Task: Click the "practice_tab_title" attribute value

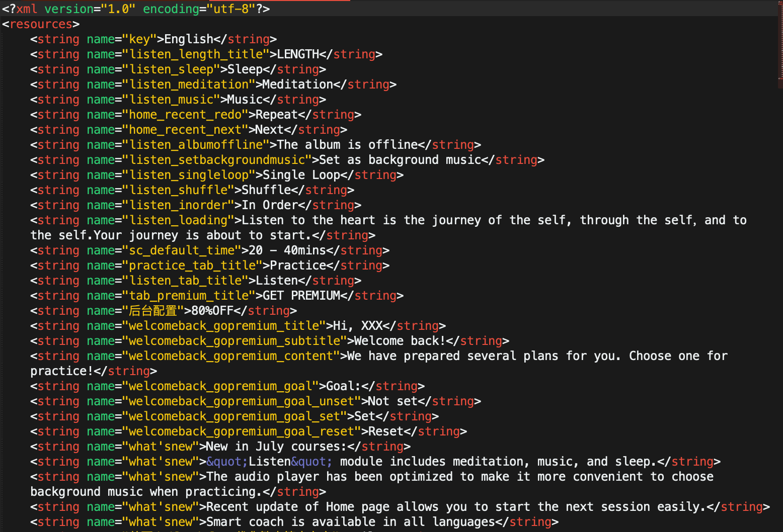Action: click(x=192, y=265)
